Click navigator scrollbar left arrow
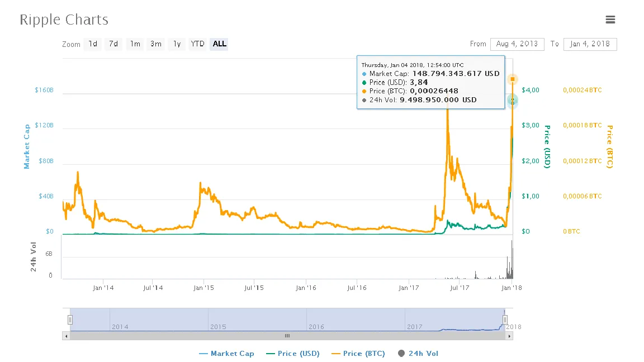The width and height of the screenshot is (644, 362). click(66, 336)
